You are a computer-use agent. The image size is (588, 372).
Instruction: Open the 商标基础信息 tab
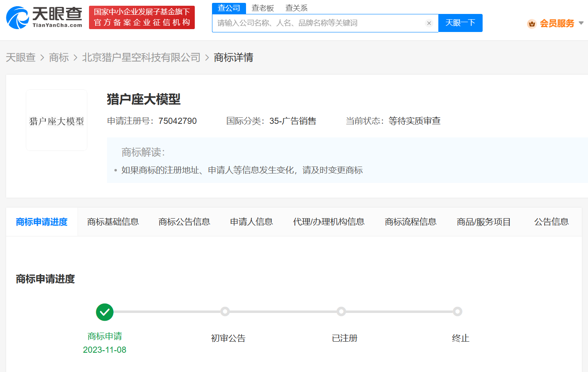(x=113, y=222)
